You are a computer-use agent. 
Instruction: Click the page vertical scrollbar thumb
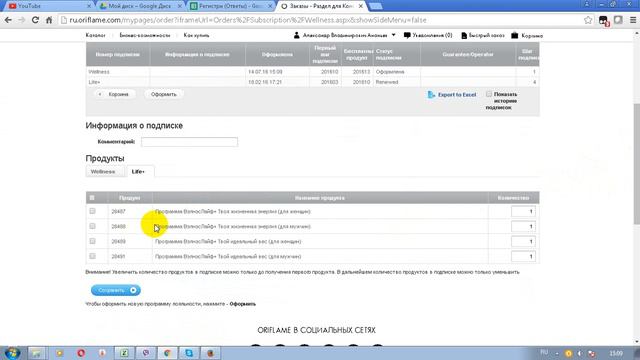[x=636, y=163]
